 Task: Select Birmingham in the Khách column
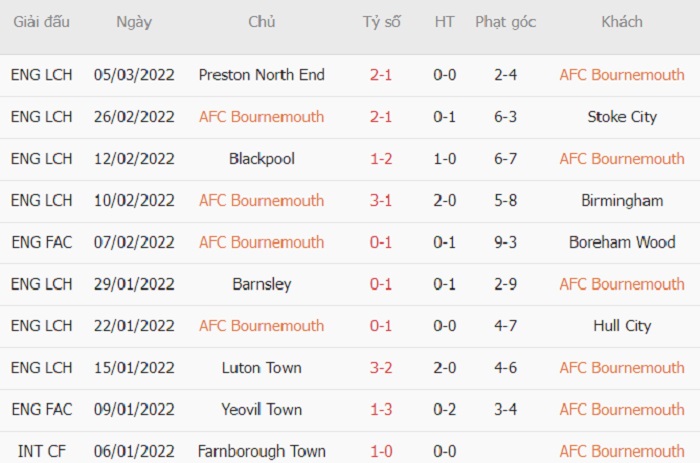[x=622, y=200]
